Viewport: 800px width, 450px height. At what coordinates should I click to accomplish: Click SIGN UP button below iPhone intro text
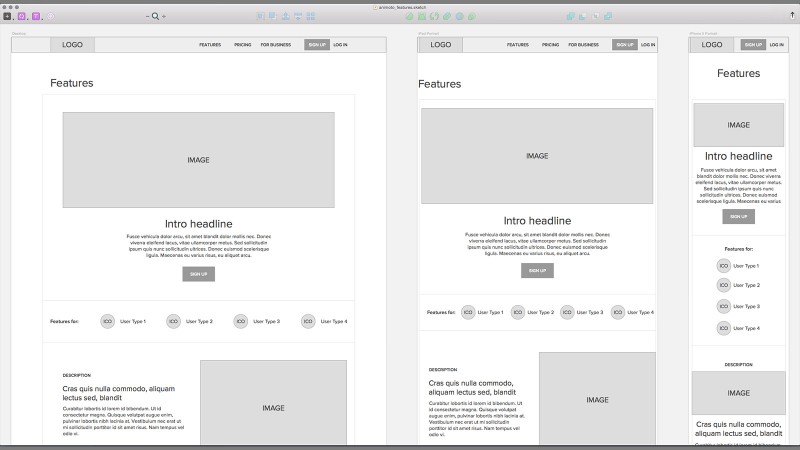(x=738, y=216)
